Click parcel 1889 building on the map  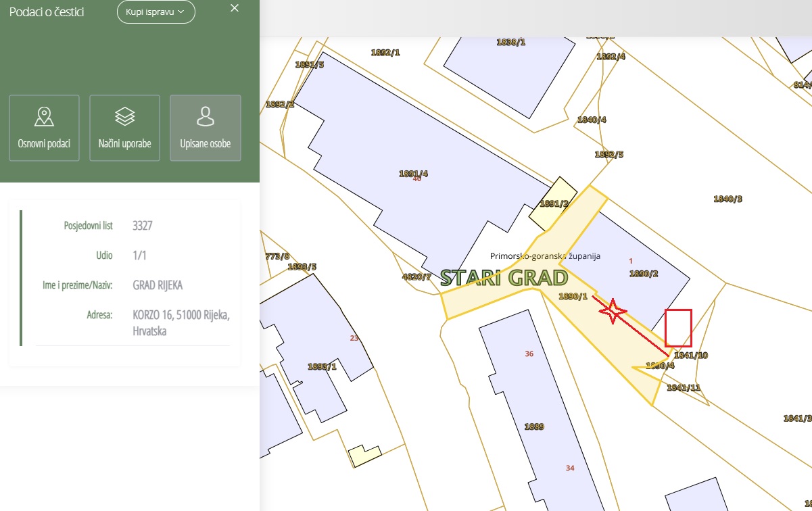pyautogui.click(x=534, y=427)
